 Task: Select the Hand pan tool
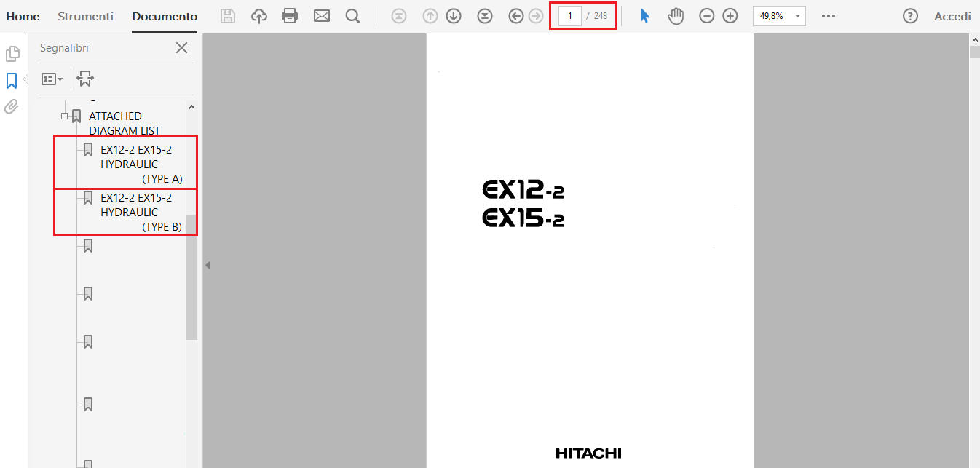[x=676, y=16]
